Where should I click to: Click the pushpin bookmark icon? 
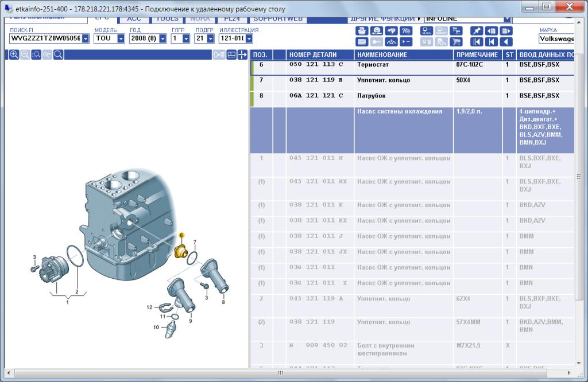(477, 31)
